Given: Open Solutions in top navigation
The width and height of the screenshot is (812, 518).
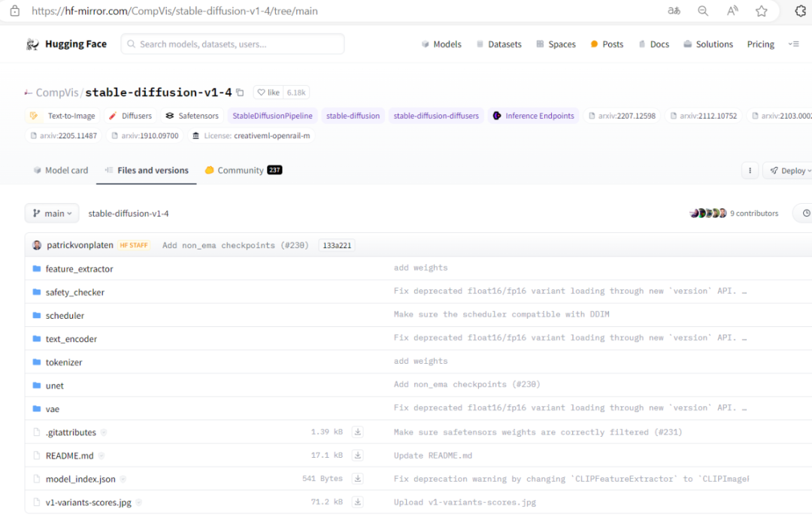Looking at the screenshot, I should pos(708,44).
